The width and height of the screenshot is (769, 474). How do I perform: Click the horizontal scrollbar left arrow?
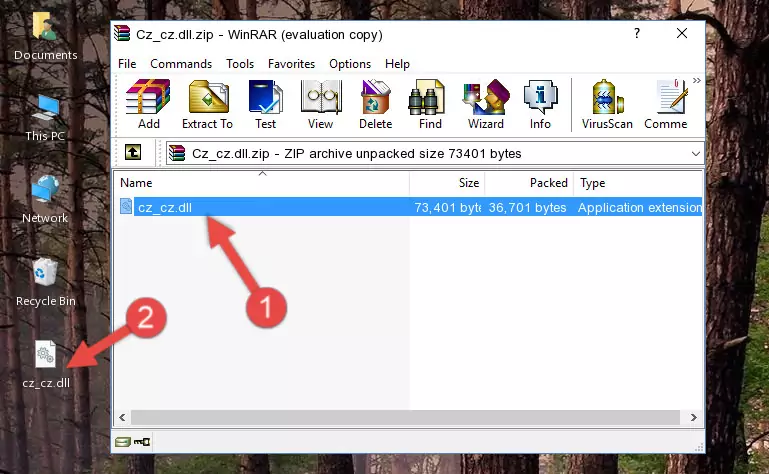pyautogui.click(x=123, y=418)
